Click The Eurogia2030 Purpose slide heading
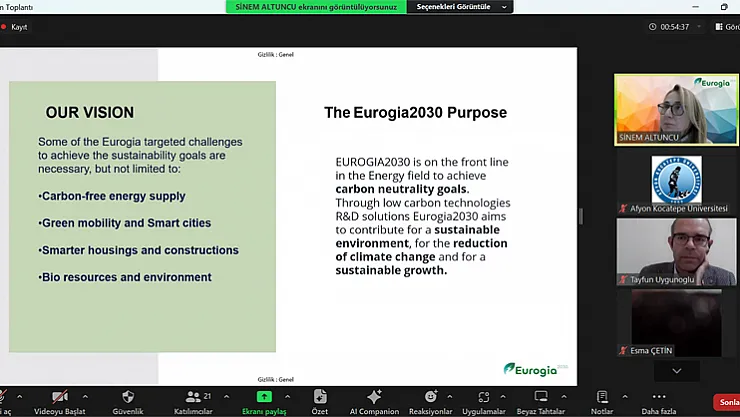 [x=415, y=113]
